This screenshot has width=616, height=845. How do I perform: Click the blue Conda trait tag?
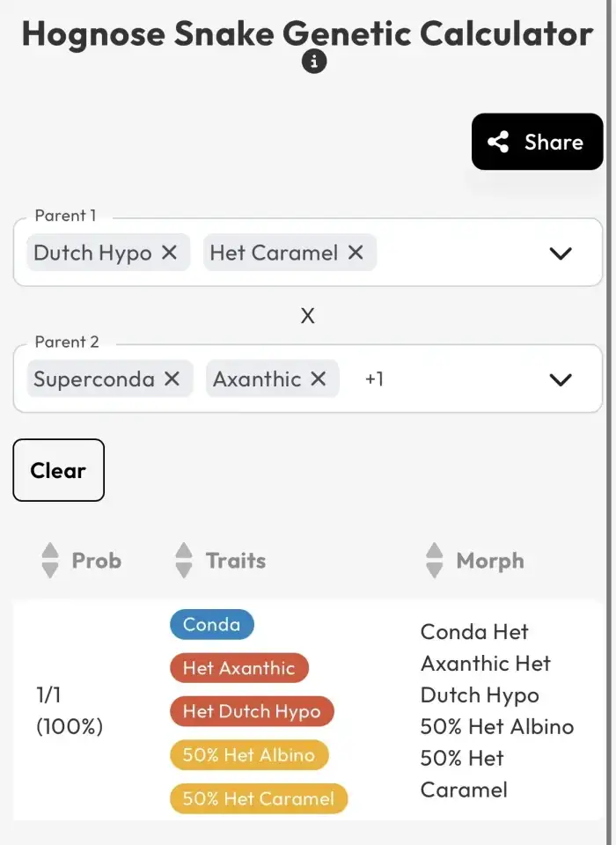pos(211,625)
